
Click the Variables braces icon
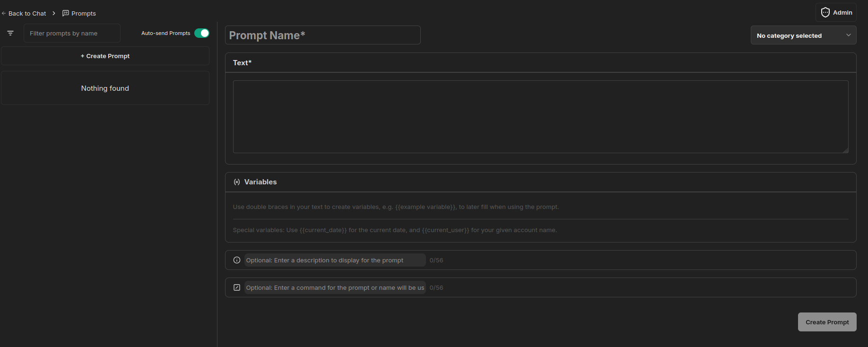[237, 182]
